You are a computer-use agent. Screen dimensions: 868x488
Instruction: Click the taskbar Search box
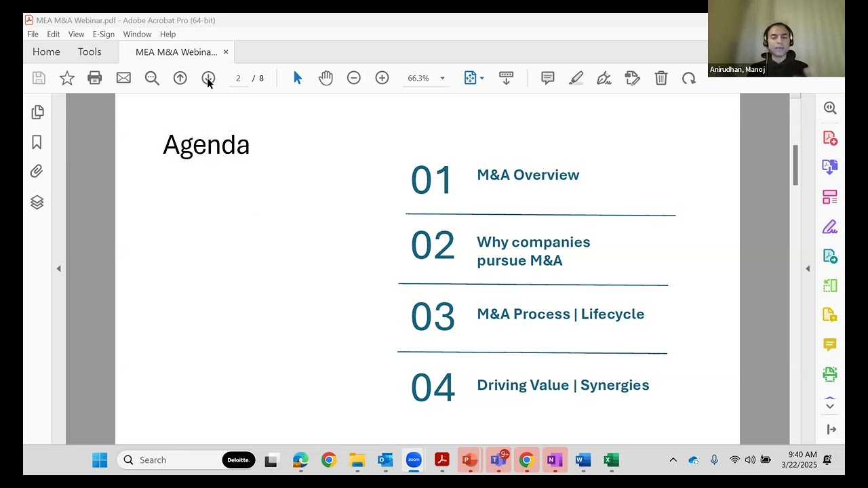[x=186, y=460]
